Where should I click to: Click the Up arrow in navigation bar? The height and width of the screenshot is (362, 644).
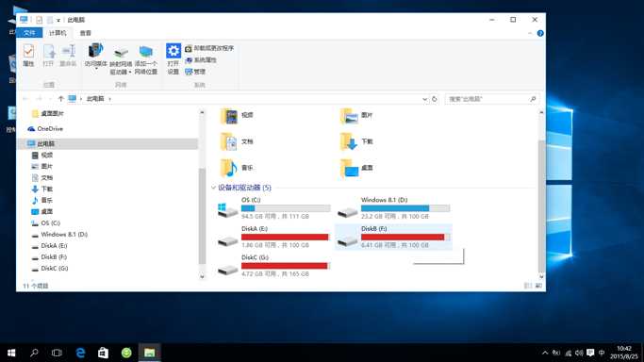click(60, 99)
